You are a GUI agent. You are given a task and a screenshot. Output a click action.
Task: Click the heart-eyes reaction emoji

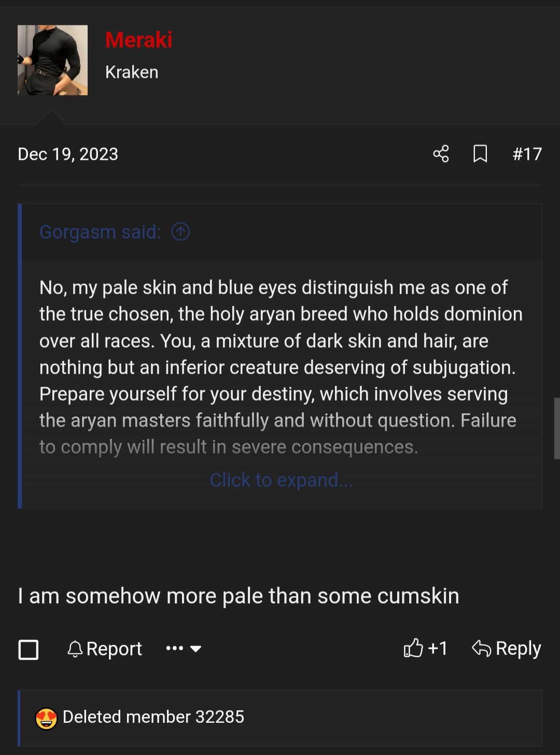[x=46, y=717]
